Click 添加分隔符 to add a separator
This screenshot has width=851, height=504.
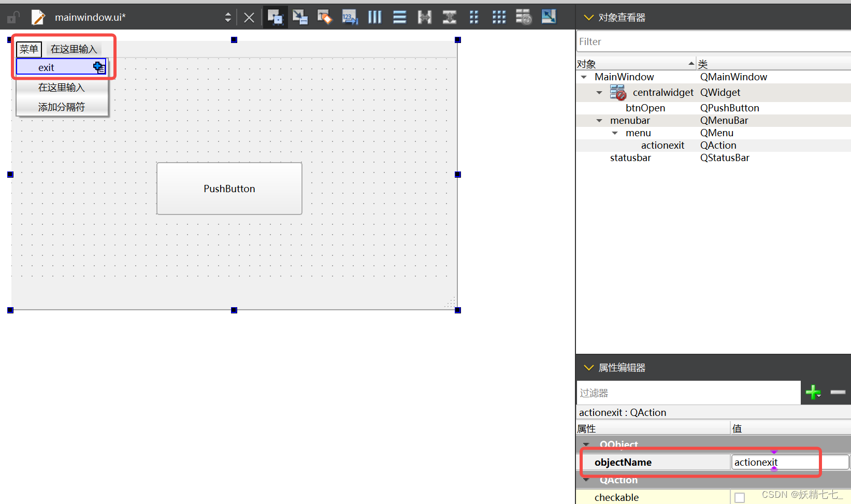pos(61,107)
